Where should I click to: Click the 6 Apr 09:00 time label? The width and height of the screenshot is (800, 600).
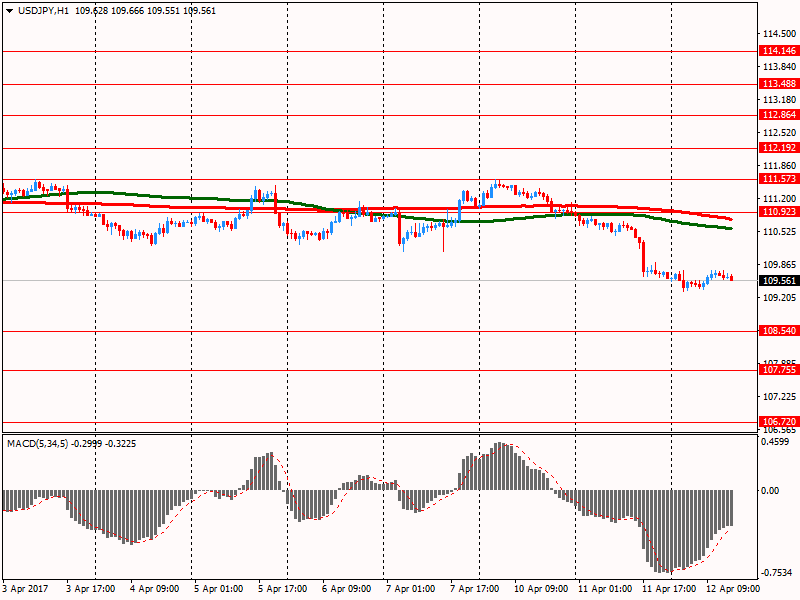click(346, 589)
